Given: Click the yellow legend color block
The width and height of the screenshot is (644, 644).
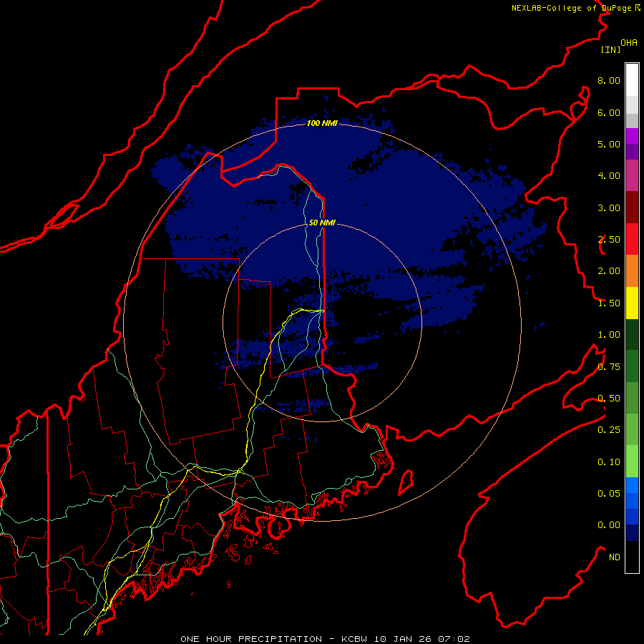Looking at the screenshot, I should click(632, 303).
